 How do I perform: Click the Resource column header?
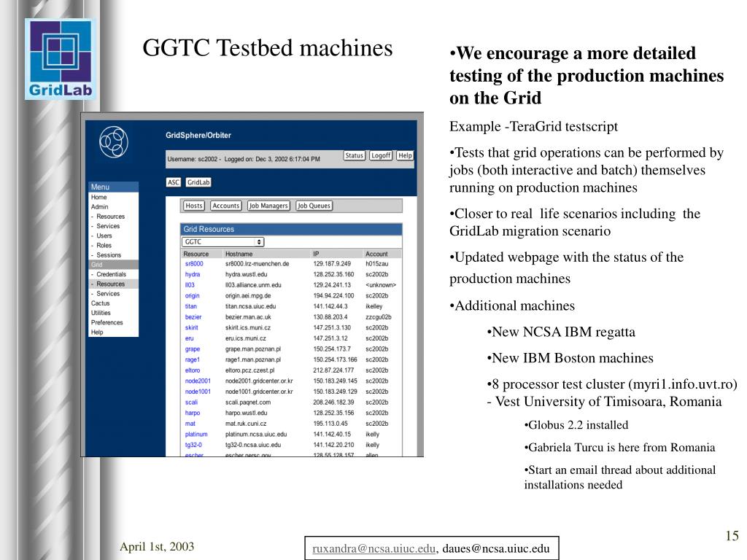point(196,254)
